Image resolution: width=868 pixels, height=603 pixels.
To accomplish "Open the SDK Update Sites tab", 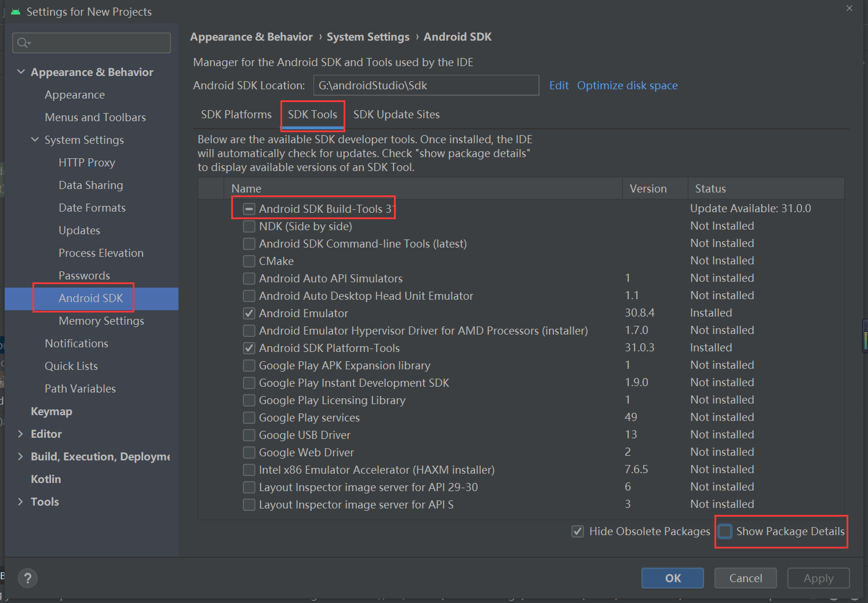I will pyautogui.click(x=396, y=114).
